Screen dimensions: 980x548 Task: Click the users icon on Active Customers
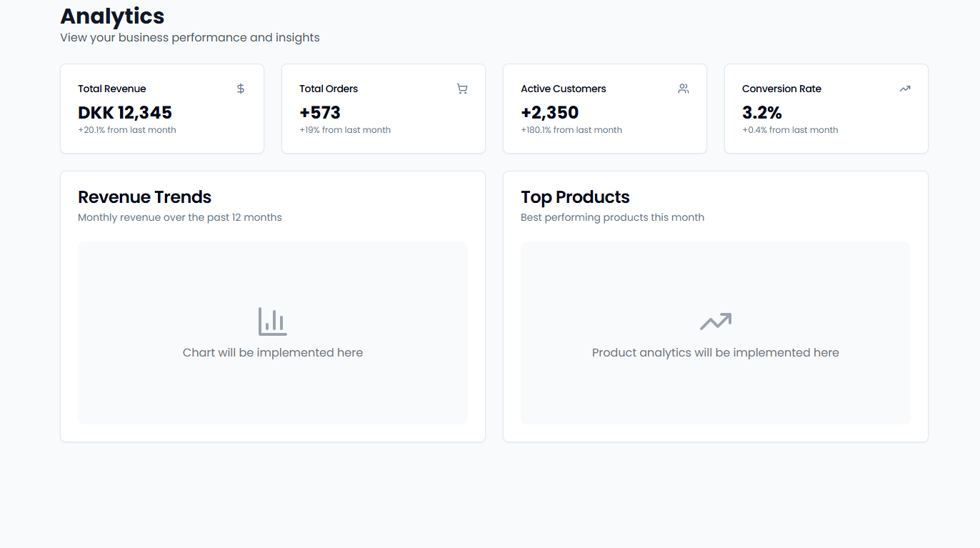pyautogui.click(x=683, y=89)
